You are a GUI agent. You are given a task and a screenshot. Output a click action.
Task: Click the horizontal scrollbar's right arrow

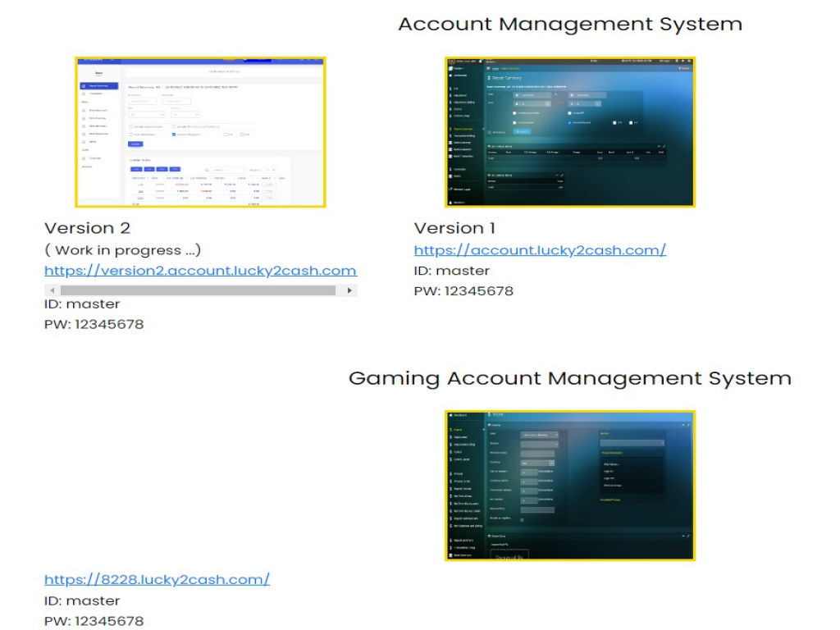coord(350,290)
